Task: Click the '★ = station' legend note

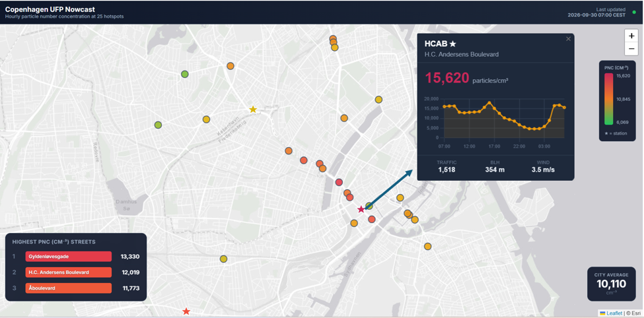Action: click(616, 133)
